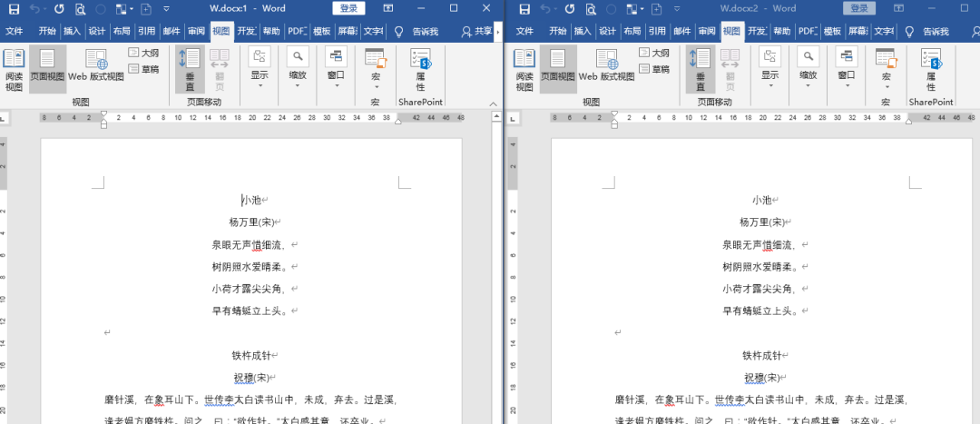The width and height of the screenshot is (980, 424).
Task: Open Customize Quick Access dropdown in W.docx:2
Action: click(x=676, y=9)
